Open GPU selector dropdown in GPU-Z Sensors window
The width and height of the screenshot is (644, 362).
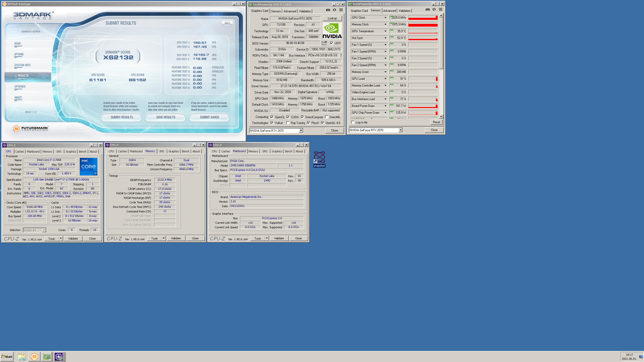400,130
